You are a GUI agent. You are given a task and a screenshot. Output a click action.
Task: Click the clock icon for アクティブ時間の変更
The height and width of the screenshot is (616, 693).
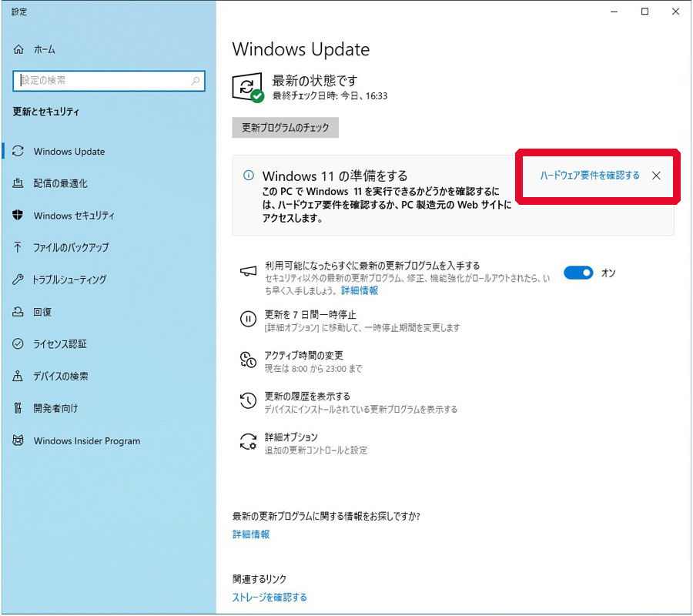click(248, 360)
